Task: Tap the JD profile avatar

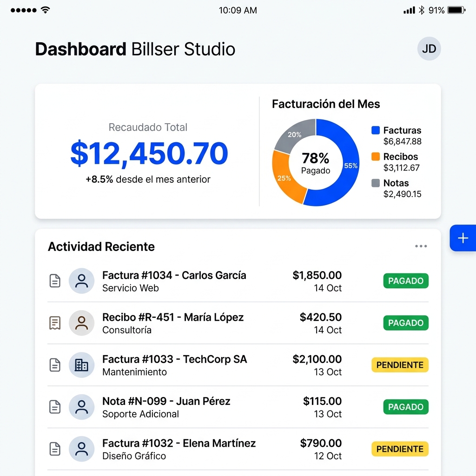Action: tap(429, 49)
